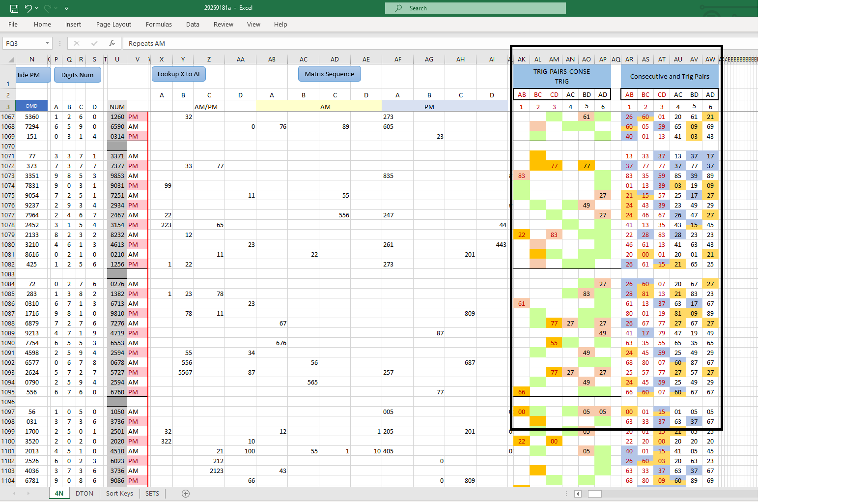868x502 pixels.
Task: Open the Undo history dropdown arrow
Action: [x=37, y=8]
